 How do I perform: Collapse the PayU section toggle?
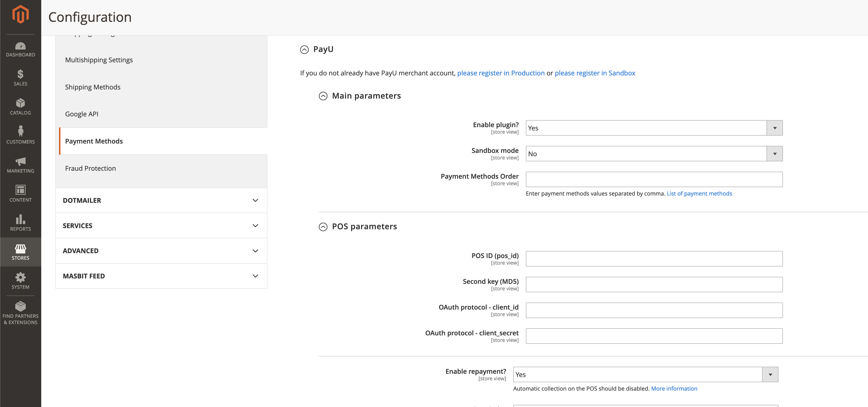304,50
